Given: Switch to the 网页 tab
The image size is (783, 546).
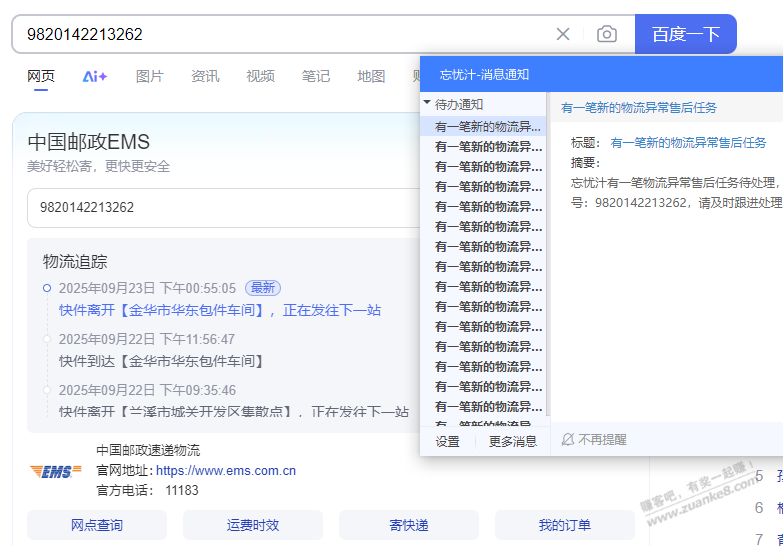Looking at the screenshot, I should (41, 76).
